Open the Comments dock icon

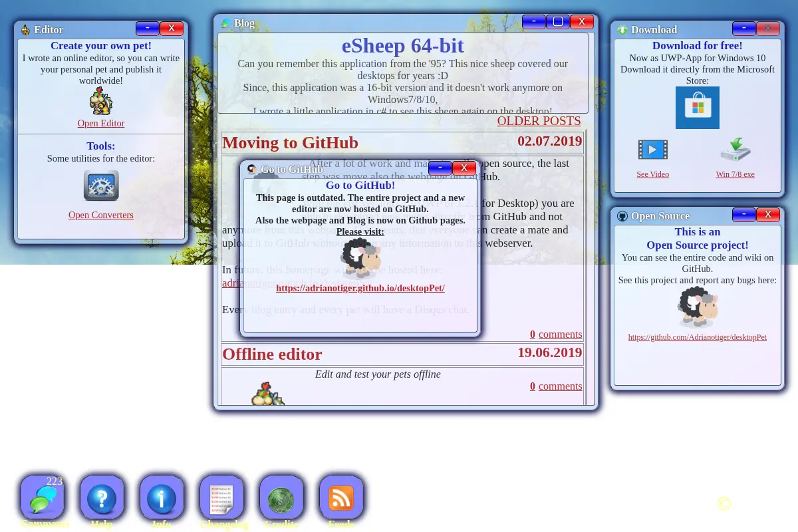coord(42,497)
